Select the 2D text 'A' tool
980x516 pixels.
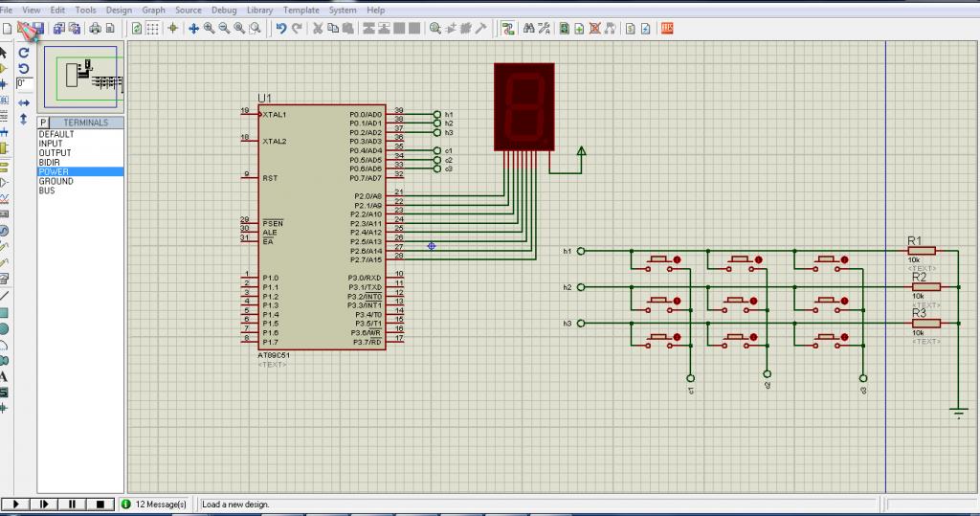(x=5, y=376)
